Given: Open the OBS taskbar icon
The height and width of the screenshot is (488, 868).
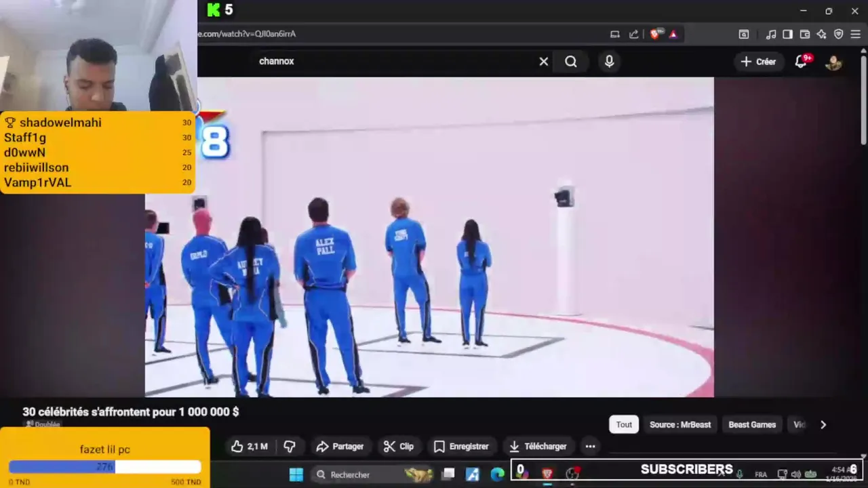Looking at the screenshot, I should (572, 474).
